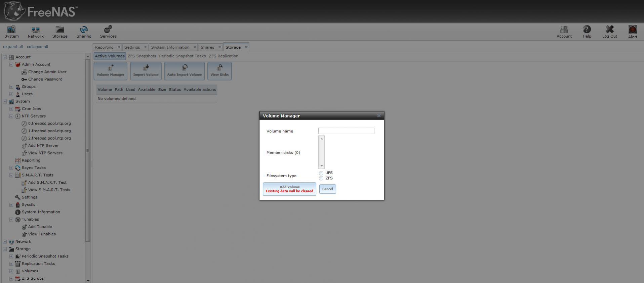Expand the Replication Tasks tree node
This screenshot has height=283, width=644.
(x=11, y=264)
